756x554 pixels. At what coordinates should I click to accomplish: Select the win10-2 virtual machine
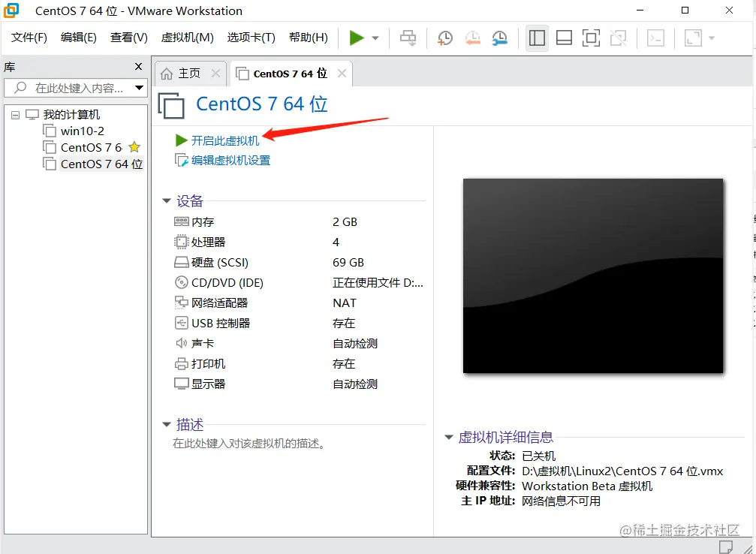click(83, 131)
